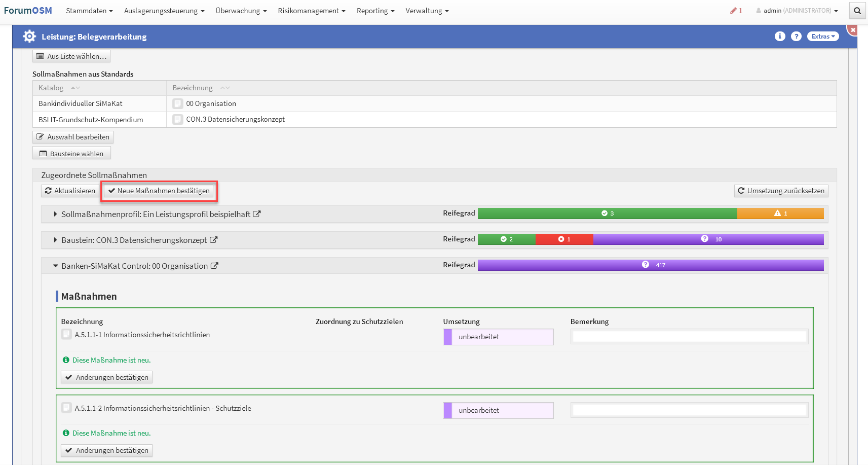Open CON.3 Datensicherungskonzept external link icon

click(214, 240)
